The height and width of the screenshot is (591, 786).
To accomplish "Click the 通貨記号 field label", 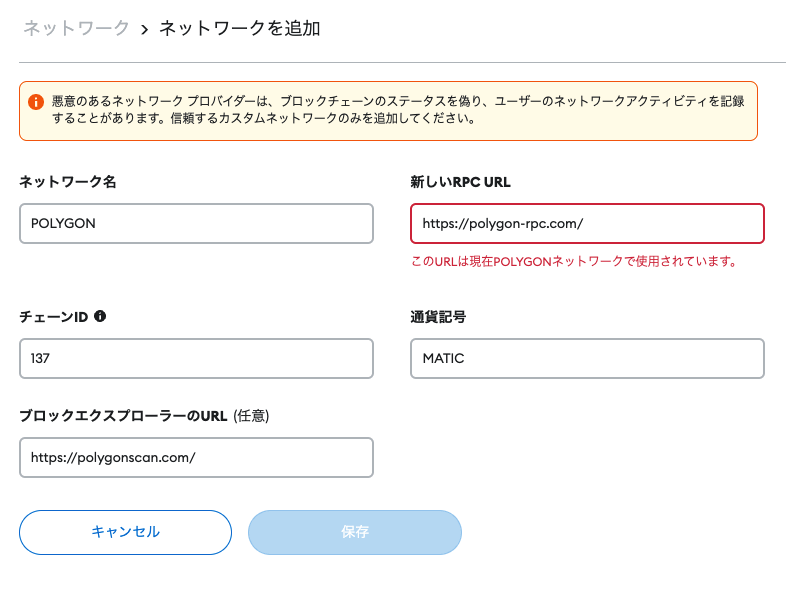I will (438, 317).
